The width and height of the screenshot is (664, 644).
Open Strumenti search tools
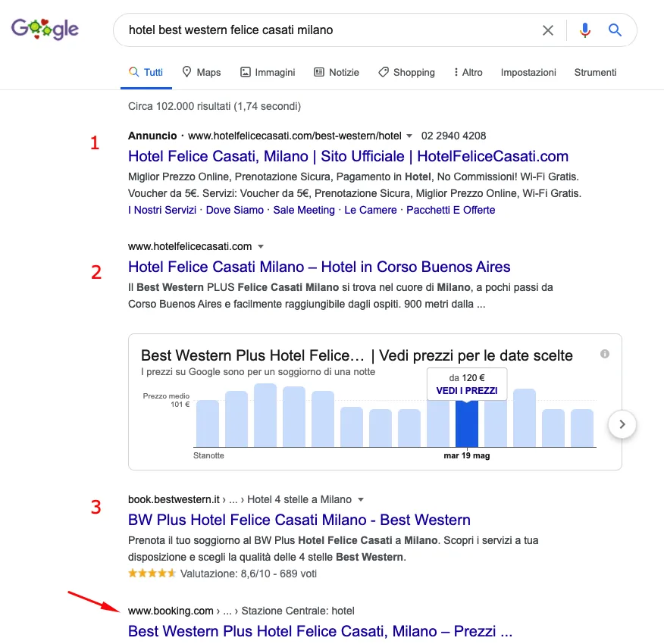[x=595, y=73]
